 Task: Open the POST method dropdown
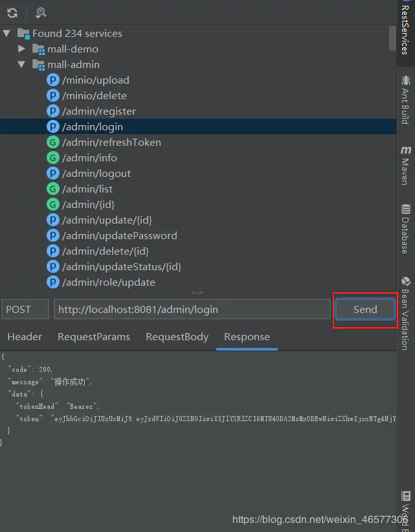pos(25,309)
